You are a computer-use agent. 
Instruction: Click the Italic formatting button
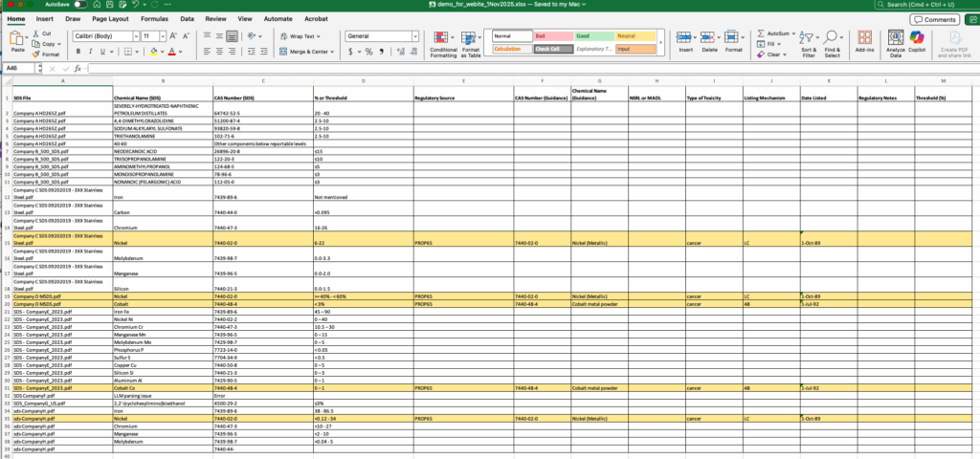(91, 51)
